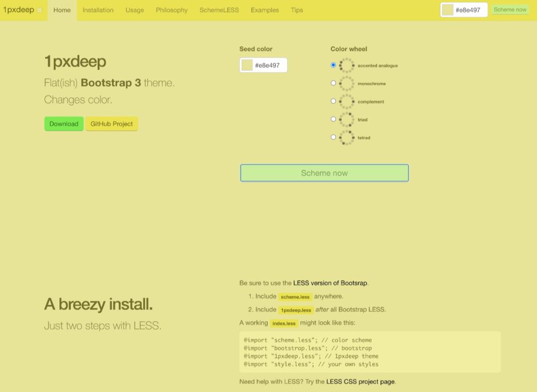This screenshot has height=392, width=537.
Task: Switch to the SchemeLESS tab
Action: [x=219, y=10]
